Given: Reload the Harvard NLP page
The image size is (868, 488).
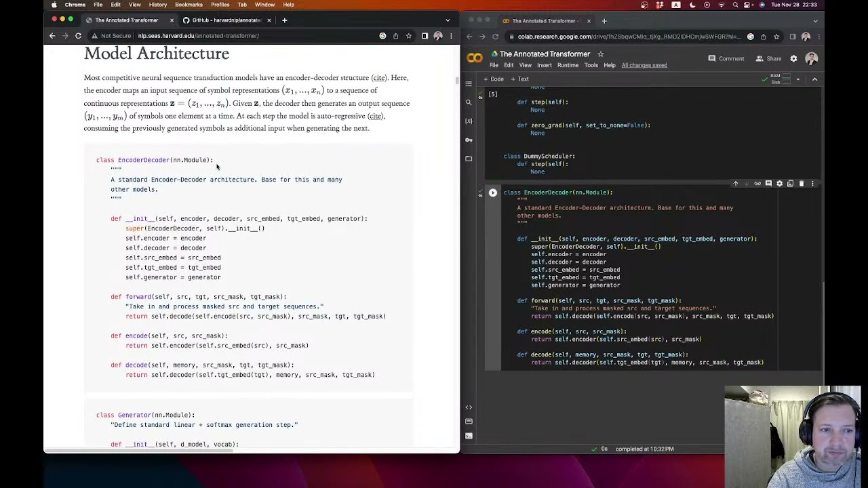Looking at the screenshot, I should coord(78,36).
